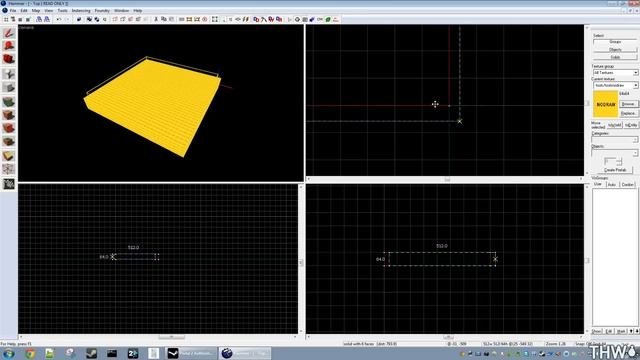Click the VisGroups Show button
The width and height of the screenshot is (640, 360).
tap(597, 331)
